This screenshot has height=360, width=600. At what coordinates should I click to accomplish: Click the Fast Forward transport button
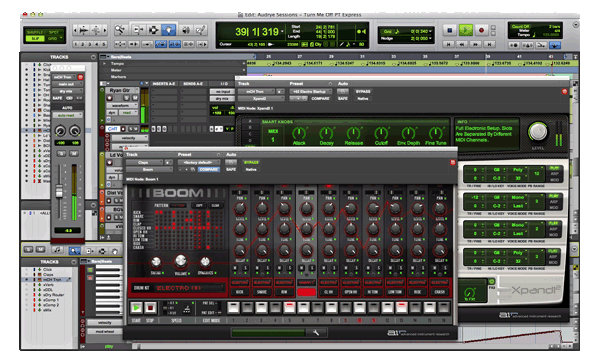pyautogui.click(x=476, y=44)
